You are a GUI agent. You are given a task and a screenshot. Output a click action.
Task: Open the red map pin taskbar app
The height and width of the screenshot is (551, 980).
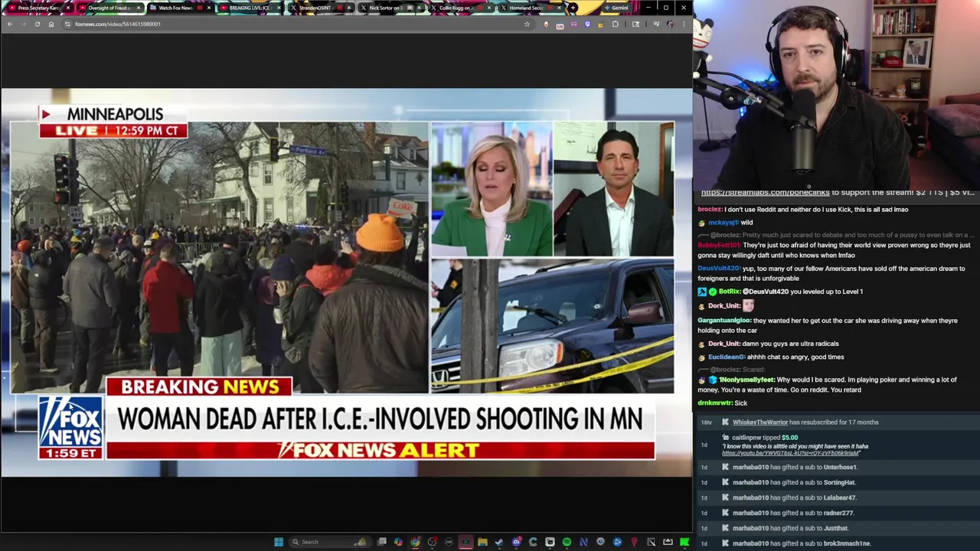[634, 542]
